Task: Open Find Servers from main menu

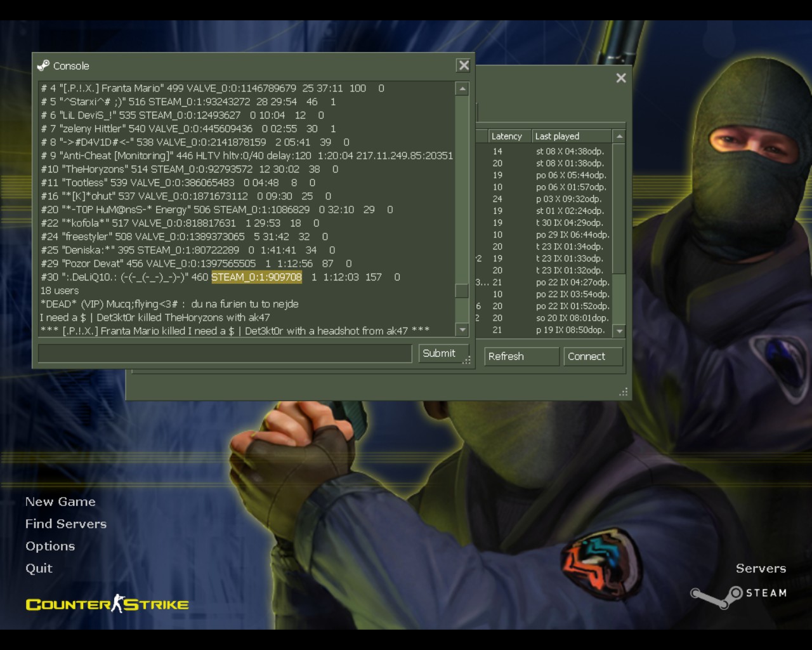Action: [66, 524]
